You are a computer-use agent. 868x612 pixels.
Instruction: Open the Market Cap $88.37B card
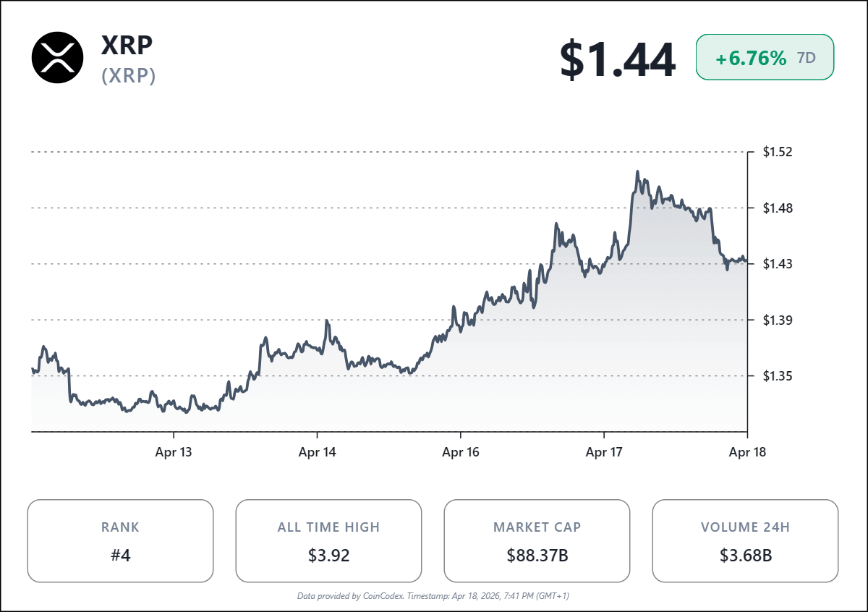click(537, 541)
